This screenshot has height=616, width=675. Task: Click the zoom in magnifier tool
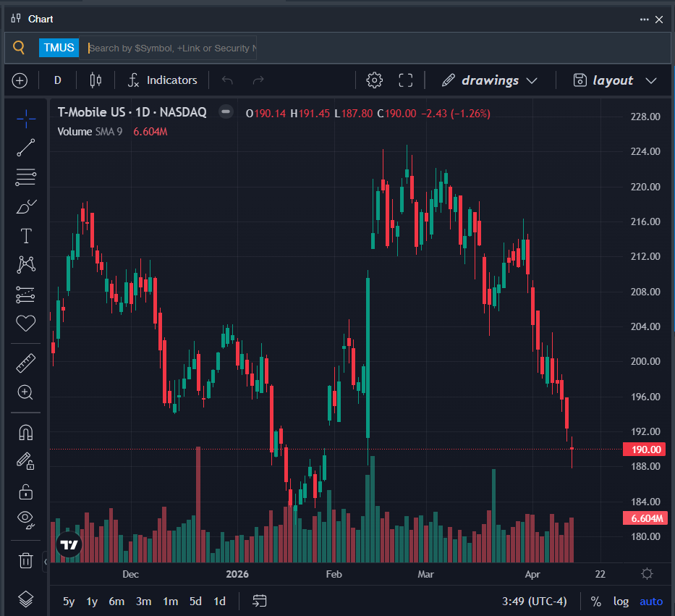[x=26, y=392]
